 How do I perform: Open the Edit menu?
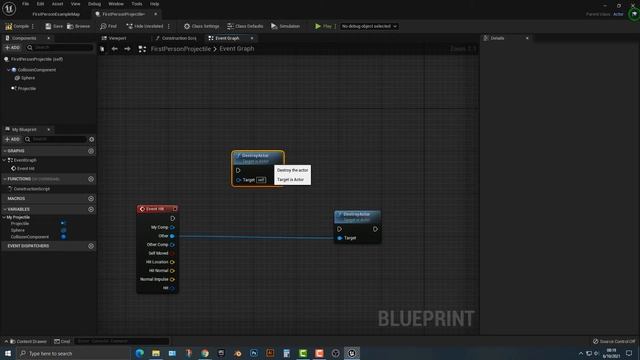40,4
